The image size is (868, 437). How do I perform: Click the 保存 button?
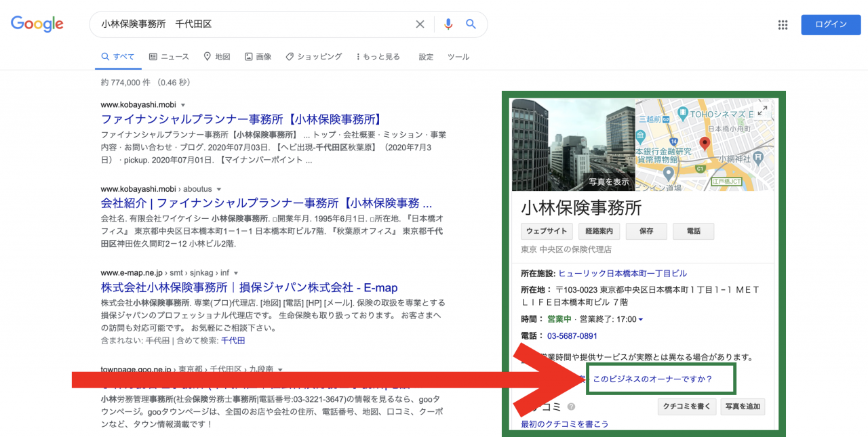[x=646, y=231]
